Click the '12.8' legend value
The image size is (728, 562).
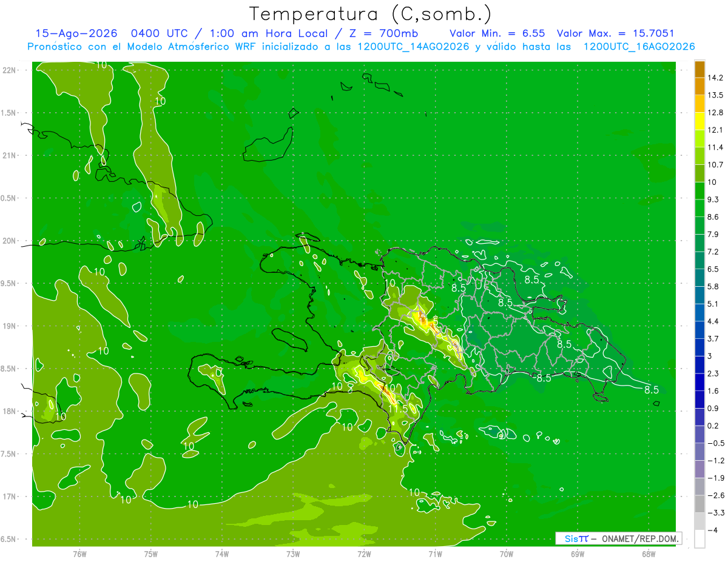[716, 113]
